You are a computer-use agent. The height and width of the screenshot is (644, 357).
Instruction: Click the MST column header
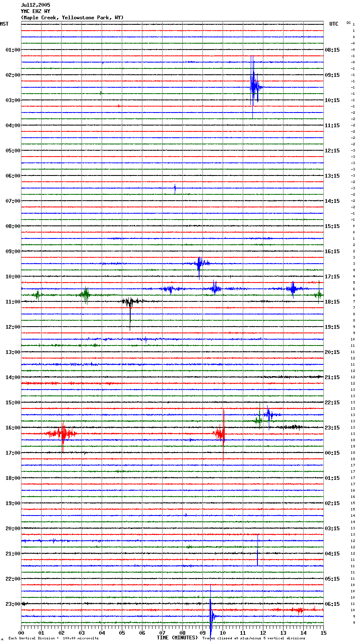4,24
